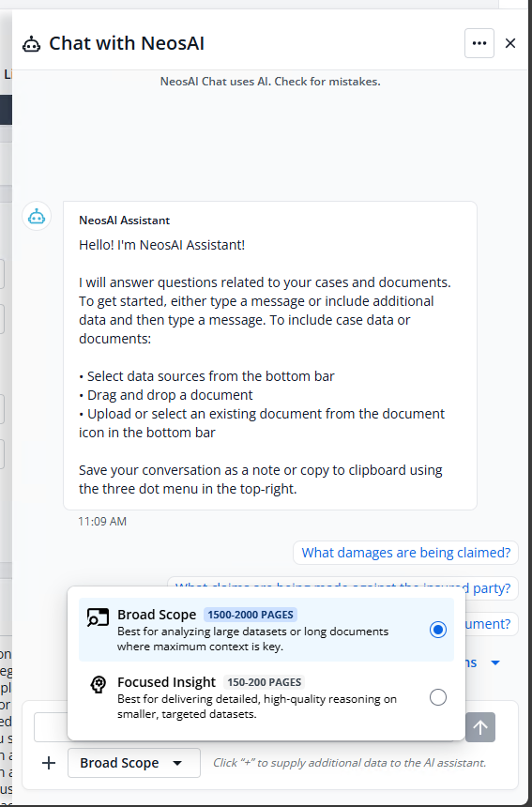Click the 1500-2000 PAGES badge

(251, 615)
